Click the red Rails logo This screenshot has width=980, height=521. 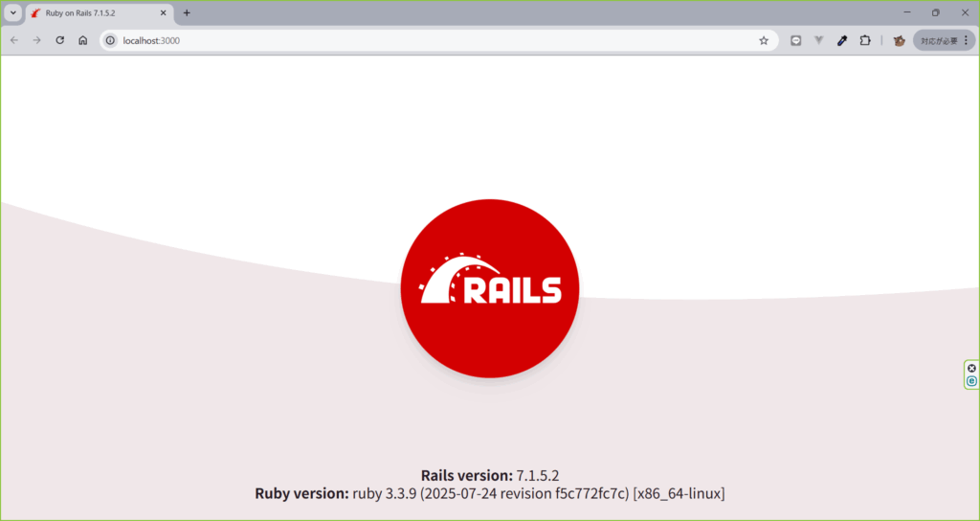(x=489, y=288)
